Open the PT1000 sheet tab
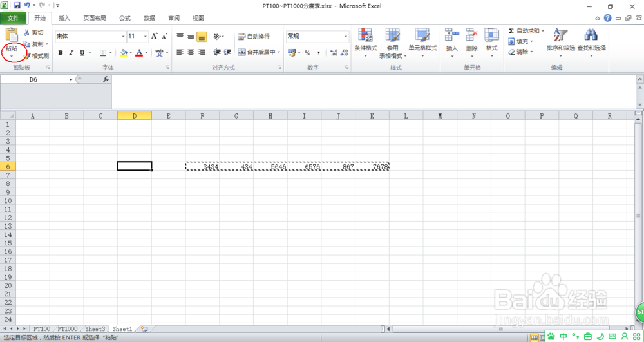Viewport: 644px width, 342px height. [68, 329]
